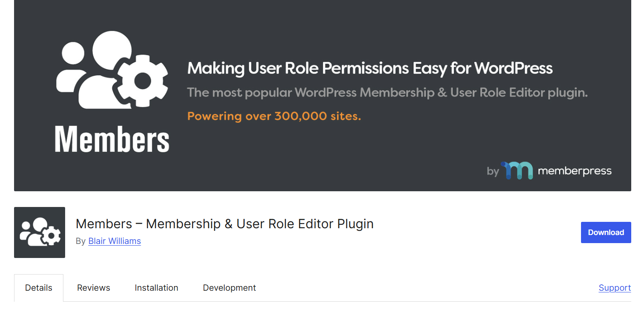Image resolution: width=644 pixels, height=323 pixels.
Task: Click the blue MemberPress 'm' logo icon
Action: (517, 171)
